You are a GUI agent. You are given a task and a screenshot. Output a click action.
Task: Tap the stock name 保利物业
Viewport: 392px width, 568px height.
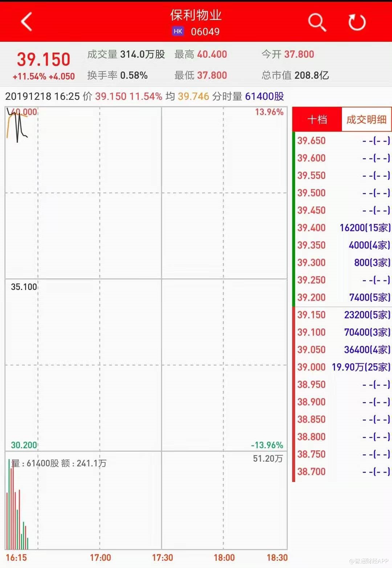coord(196,15)
